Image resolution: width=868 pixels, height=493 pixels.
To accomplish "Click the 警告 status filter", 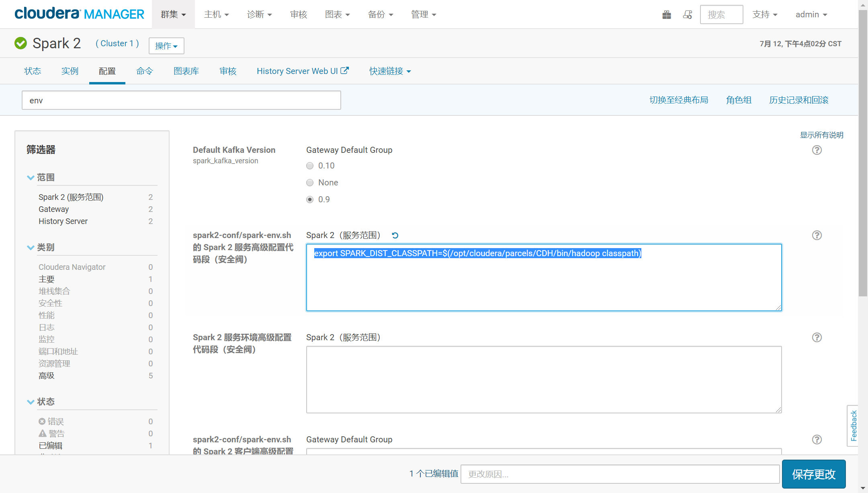I will click(51, 433).
